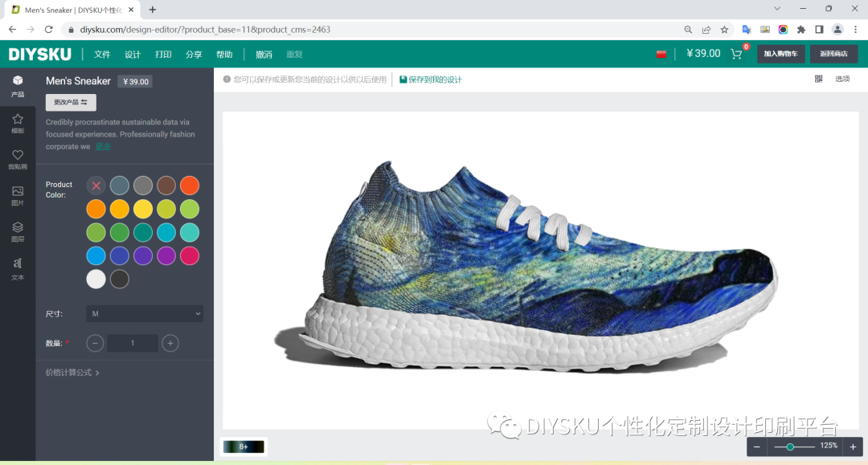Viewport: 868px width, 465px height.
Task: Open the 模板 (Templates) star panel
Action: 18,124
